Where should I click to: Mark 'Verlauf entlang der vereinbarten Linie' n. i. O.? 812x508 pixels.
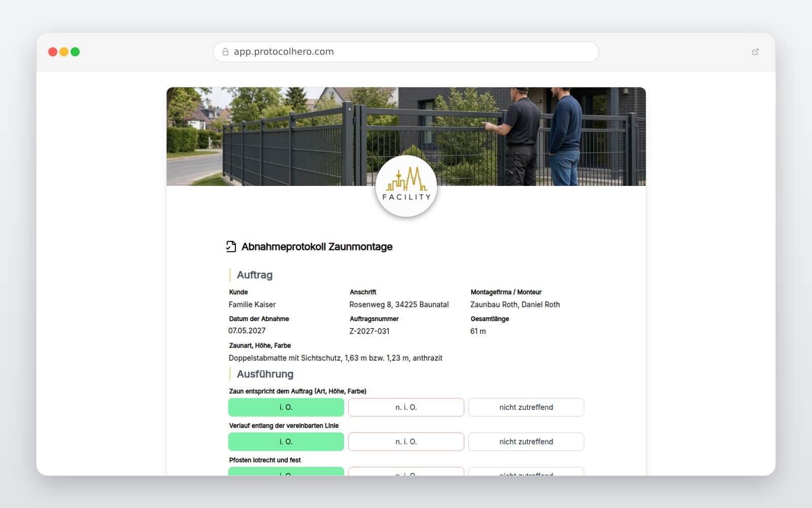tap(406, 442)
